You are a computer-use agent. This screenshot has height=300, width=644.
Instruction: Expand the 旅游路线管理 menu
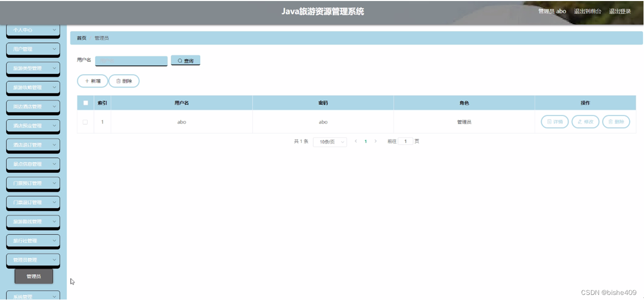pos(33,221)
